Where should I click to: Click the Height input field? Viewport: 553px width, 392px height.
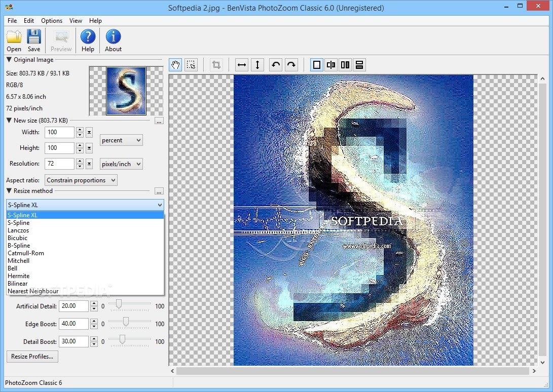[x=59, y=148]
